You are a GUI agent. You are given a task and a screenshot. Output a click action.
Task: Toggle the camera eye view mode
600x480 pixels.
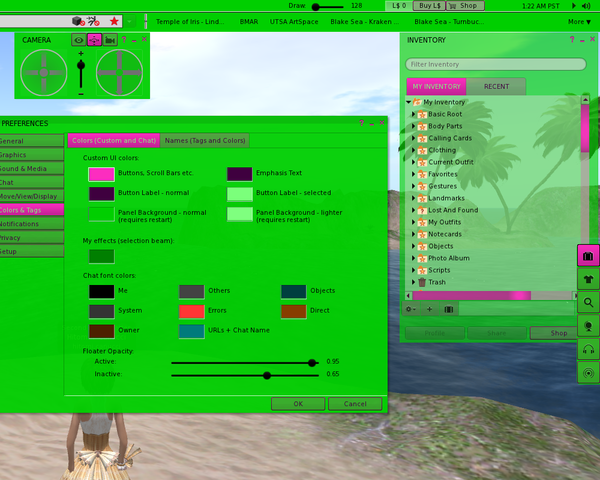(78, 40)
